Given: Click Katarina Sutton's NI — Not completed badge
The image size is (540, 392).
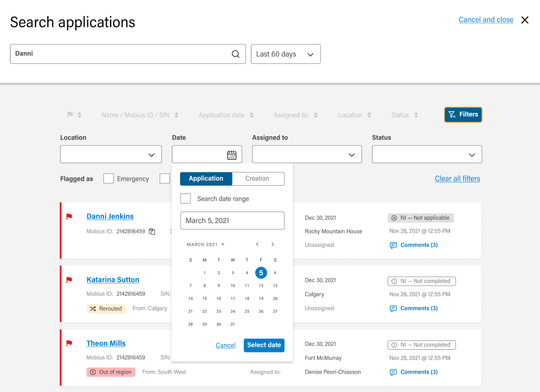Looking at the screenshot, I should pyautogui.click(x=422, y=281).
